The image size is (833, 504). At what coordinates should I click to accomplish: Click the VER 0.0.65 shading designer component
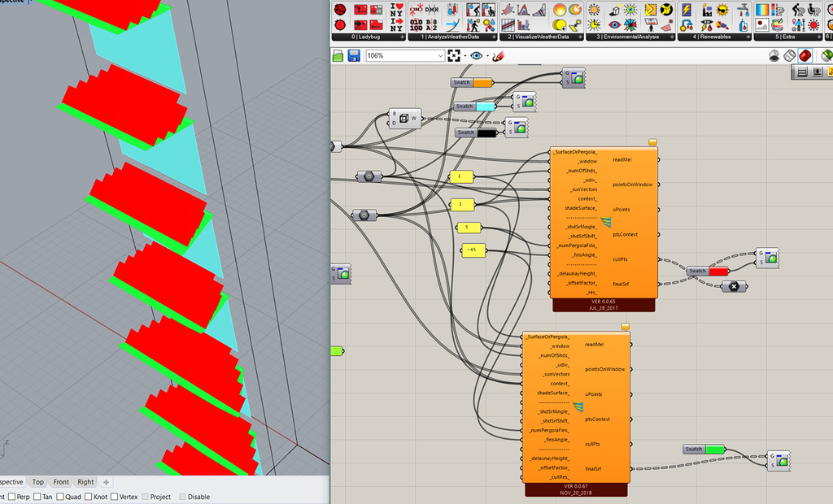[604, 229]
